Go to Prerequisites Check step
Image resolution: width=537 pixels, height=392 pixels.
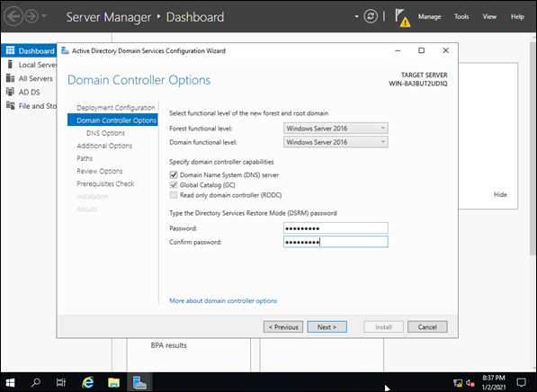pos(105,183)
